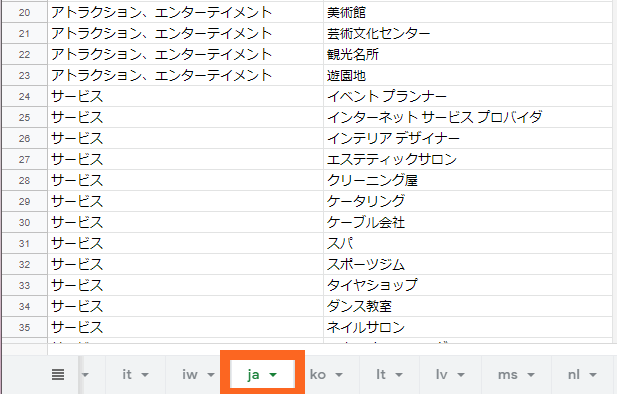
Task: Select row 35 サービス cell
Action: click(185, 327)
